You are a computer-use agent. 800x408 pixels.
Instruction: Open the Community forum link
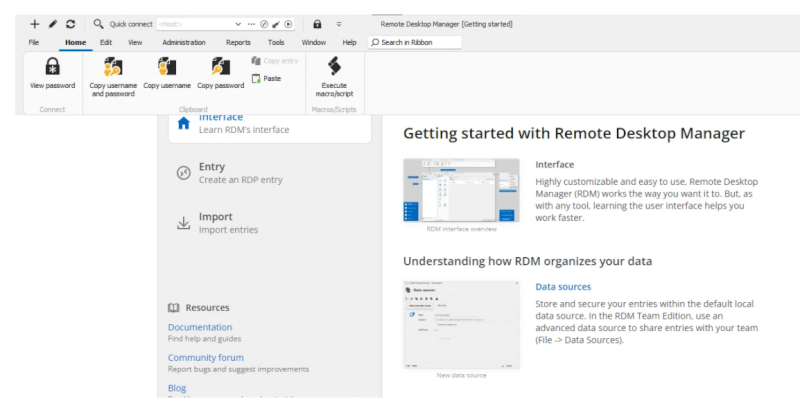point(206,358)
